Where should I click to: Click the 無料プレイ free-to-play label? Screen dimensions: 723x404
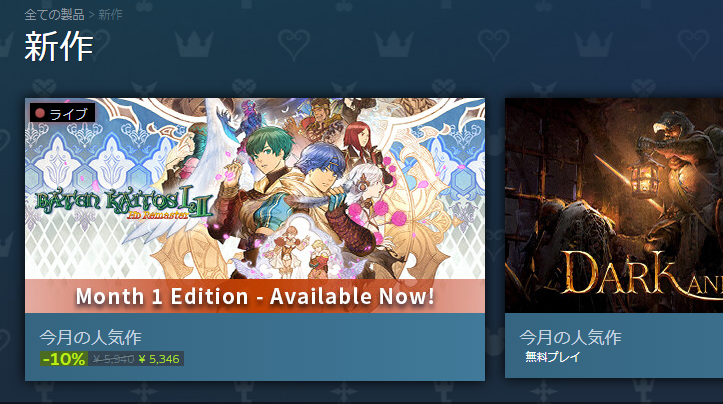tap(552, 357)
